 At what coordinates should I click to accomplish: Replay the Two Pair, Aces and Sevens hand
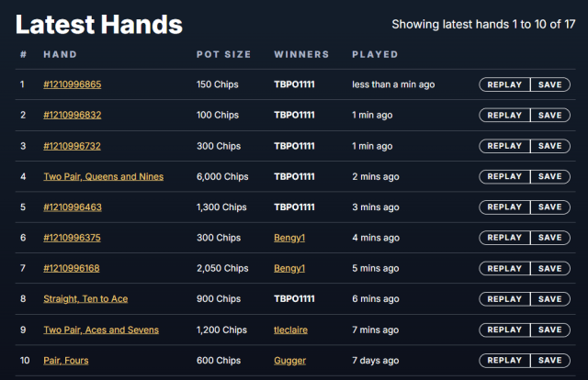[x=504, y=330]
